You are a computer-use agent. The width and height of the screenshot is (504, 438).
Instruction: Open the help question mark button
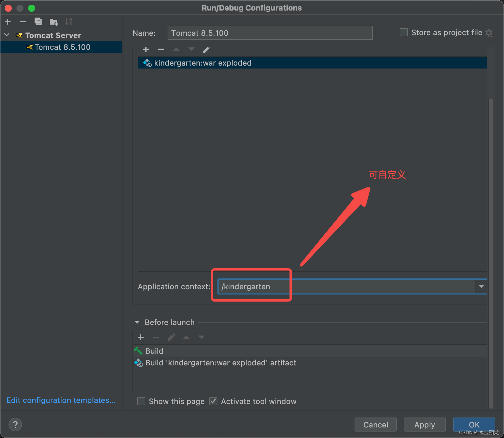tap(15, 425)
